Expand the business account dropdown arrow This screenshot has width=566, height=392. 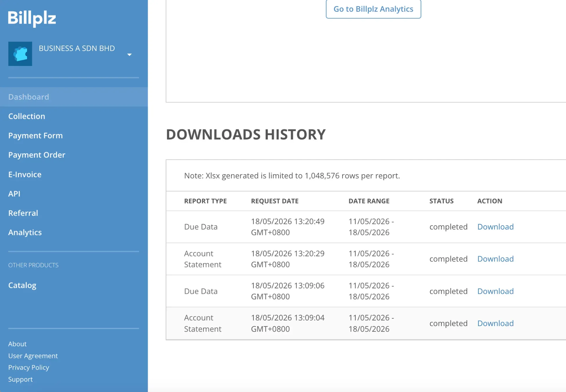pos(129,55)
